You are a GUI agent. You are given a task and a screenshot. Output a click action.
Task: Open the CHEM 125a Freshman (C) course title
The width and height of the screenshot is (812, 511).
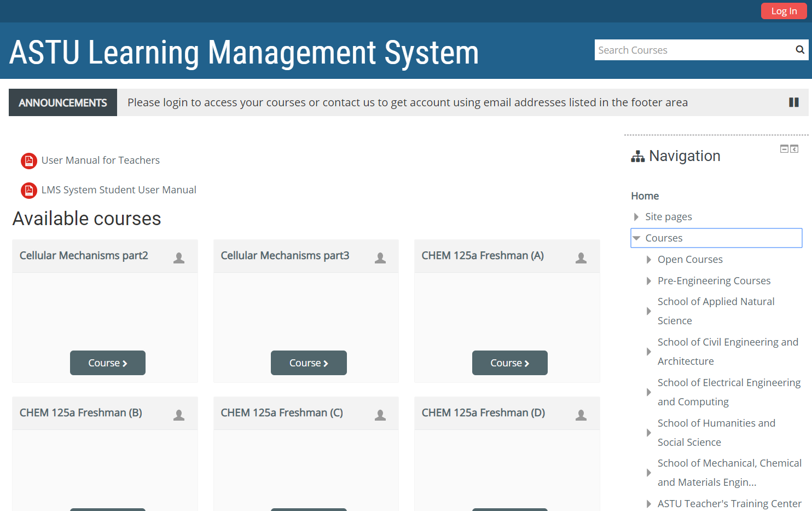pos(282,413)
